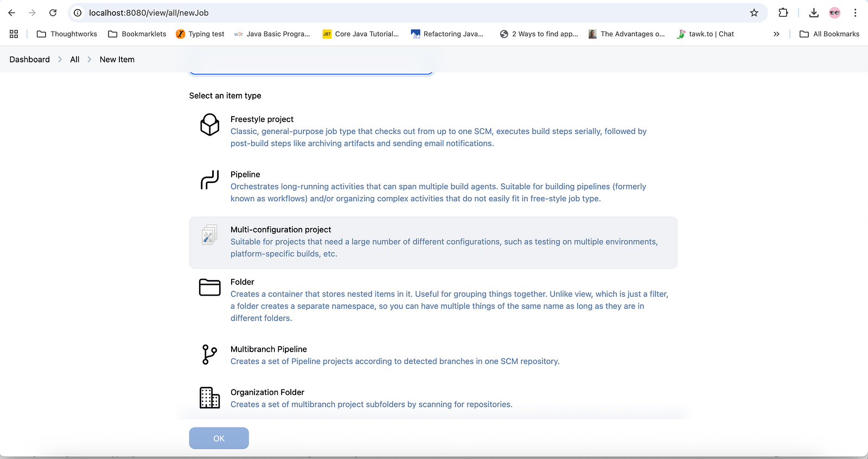Viewport: 868px width, 459px height.
Task: Open the Java Basic Progra... bookmark
Action: (272, 34)
